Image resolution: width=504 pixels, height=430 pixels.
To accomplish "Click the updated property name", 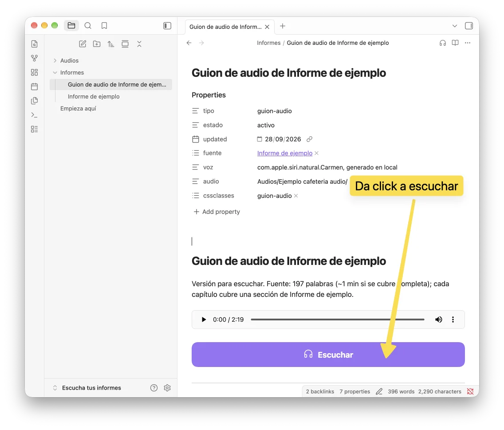I will click(215, 139).
